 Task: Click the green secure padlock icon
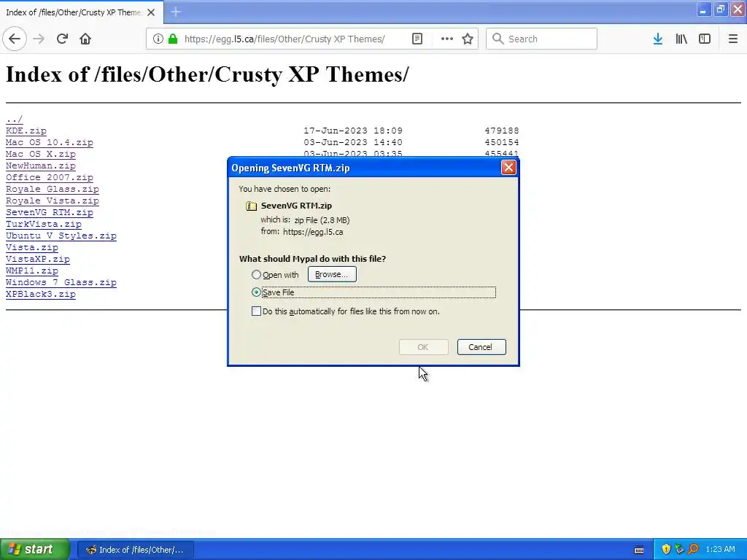(x=173, y=39)
